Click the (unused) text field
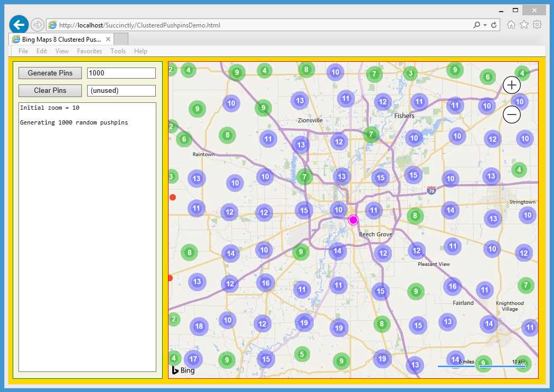The height and width of the screenshot is (392, 554). click(x=121, y=90)
